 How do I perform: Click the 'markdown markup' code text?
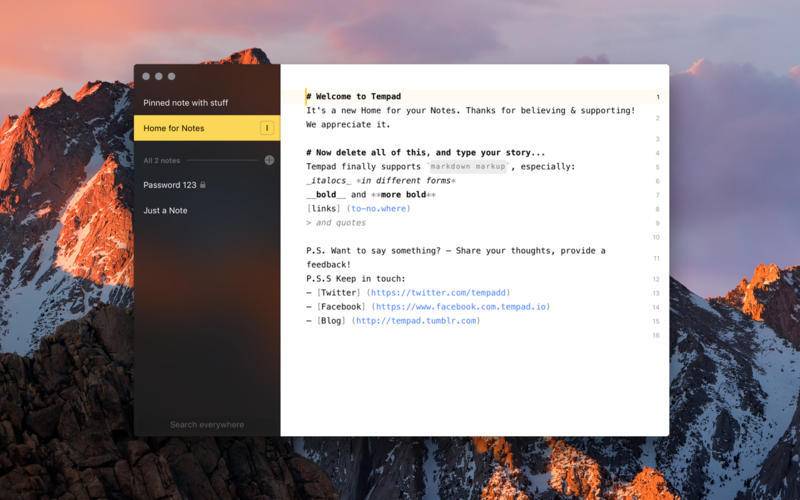click(468, 166)
